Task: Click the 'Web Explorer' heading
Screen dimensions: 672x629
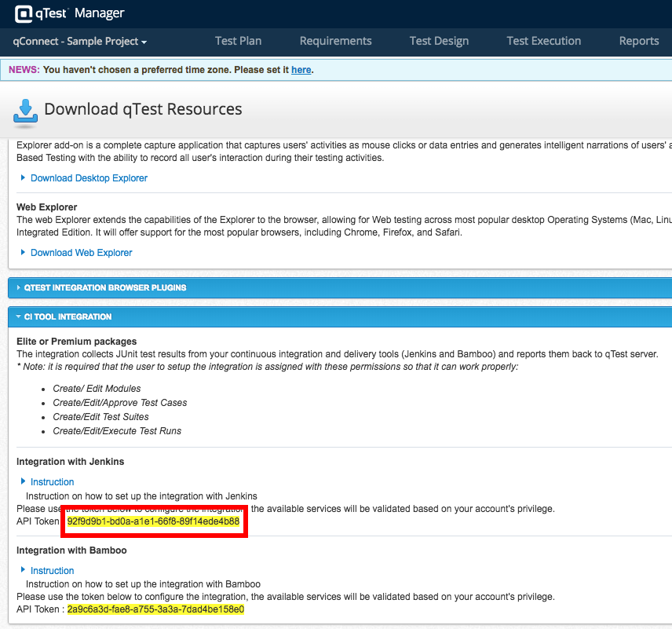Action: (47, 207)
